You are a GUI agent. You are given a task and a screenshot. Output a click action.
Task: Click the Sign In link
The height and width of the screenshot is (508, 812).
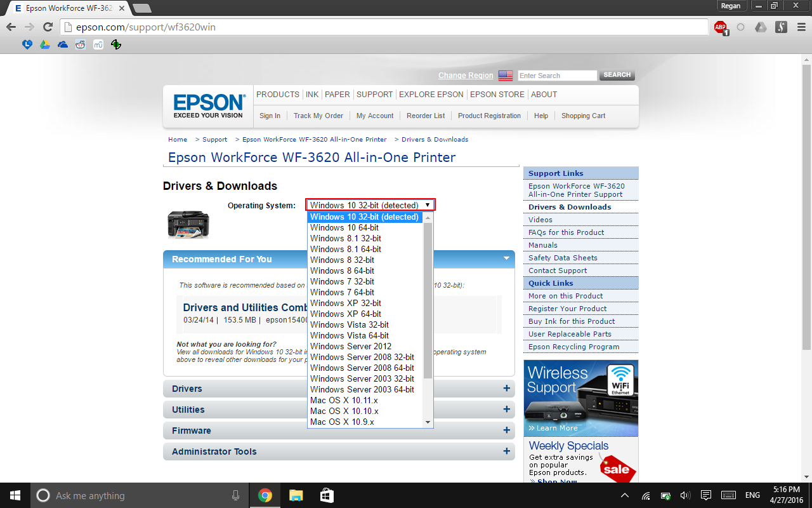coord(270,116)
